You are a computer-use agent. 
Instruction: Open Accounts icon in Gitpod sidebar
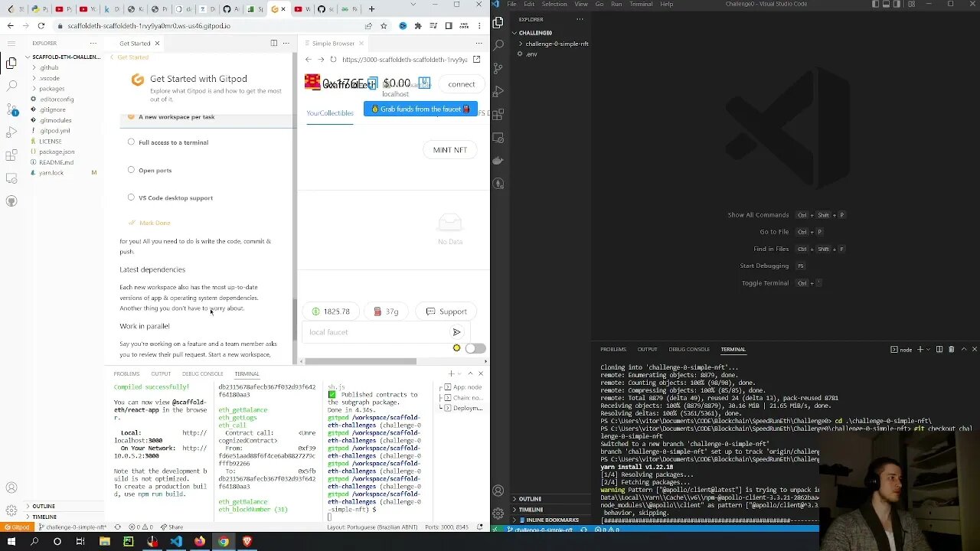11,487
